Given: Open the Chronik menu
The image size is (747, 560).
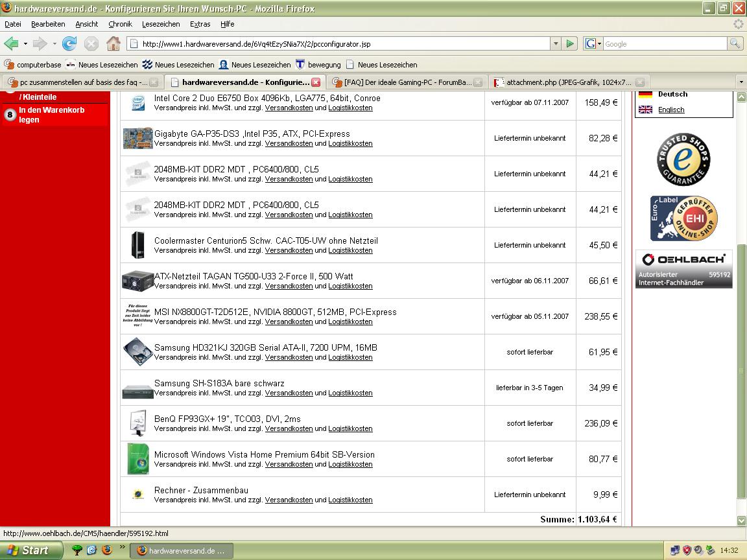Looking at the screenshot, I should (x=120, y=24).
